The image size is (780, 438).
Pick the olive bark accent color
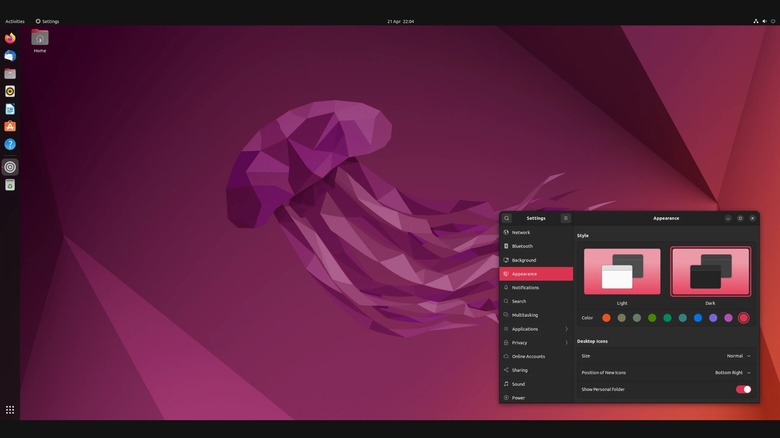(621, 318)
